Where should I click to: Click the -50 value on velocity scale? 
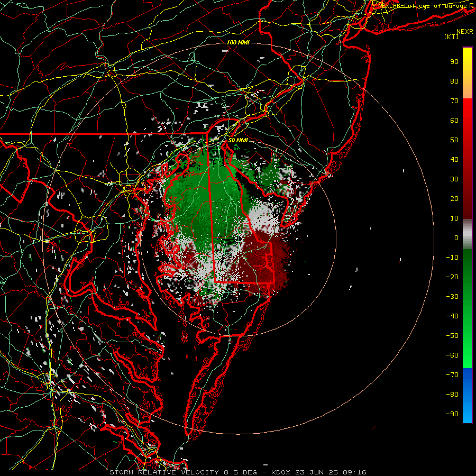click(452, 336)
